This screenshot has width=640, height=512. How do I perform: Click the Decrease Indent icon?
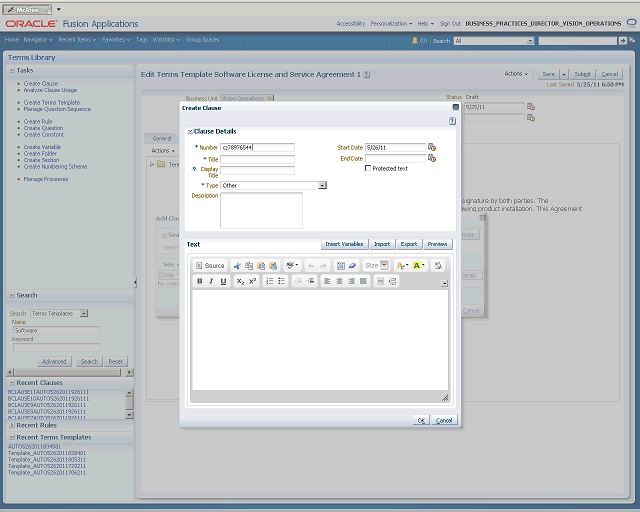point(298,281)
